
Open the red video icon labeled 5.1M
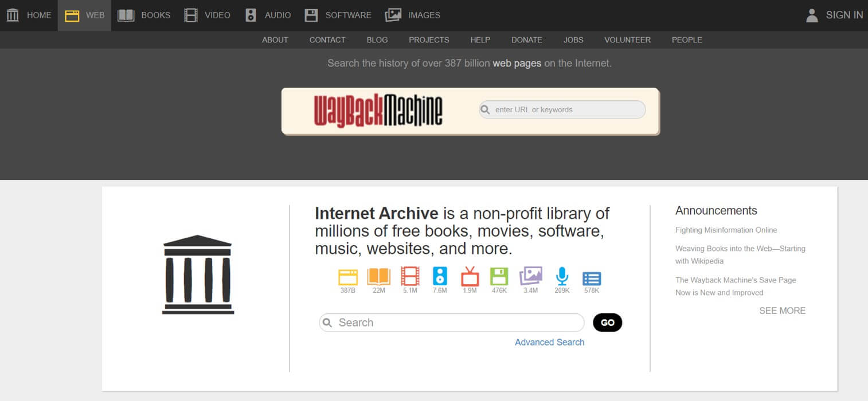pos(410,276)
